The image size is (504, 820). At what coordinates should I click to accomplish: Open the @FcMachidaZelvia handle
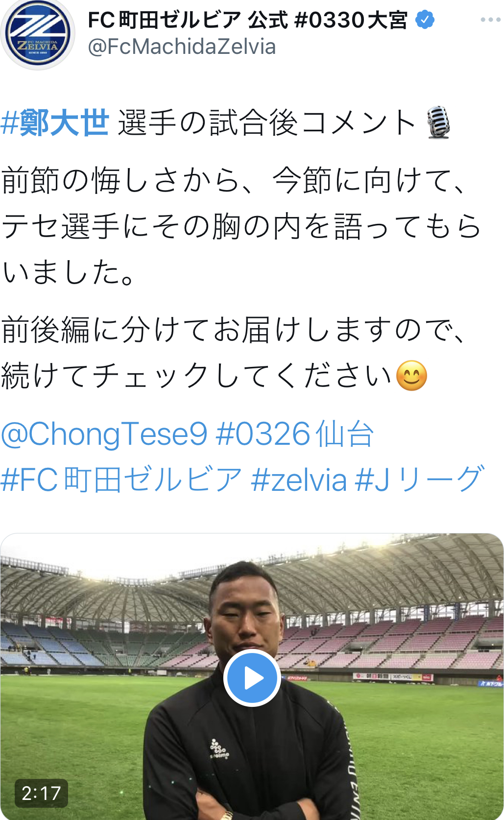(x=182, y=47)
